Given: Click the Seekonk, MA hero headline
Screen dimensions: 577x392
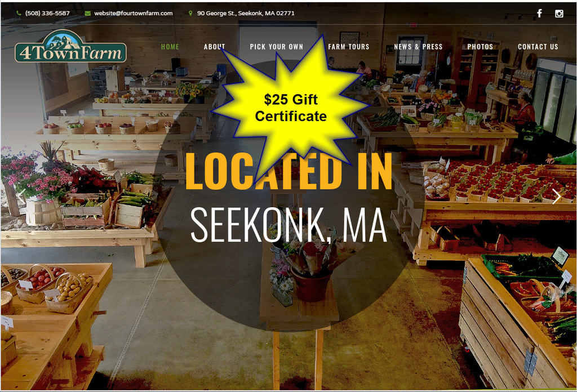Looking at the screenshot, I should tap(289, 224).
